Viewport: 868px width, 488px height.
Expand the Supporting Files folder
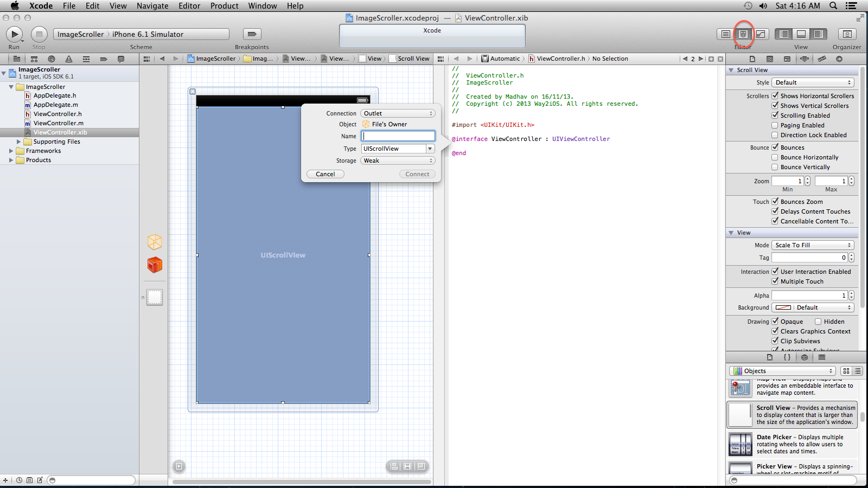tap(18, 142)
